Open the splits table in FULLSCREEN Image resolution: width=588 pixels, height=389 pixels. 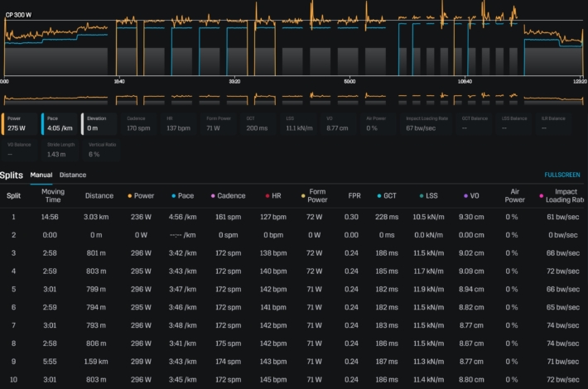(561, 175)
